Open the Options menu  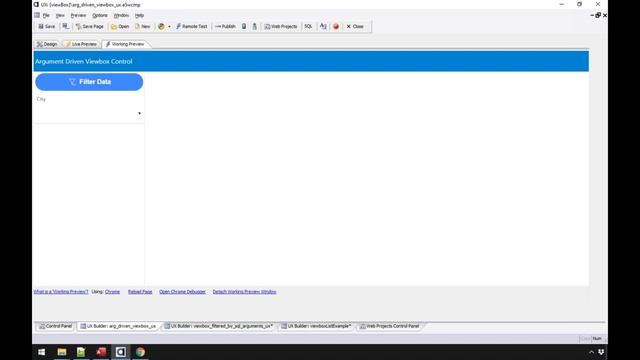coord(100,16)
